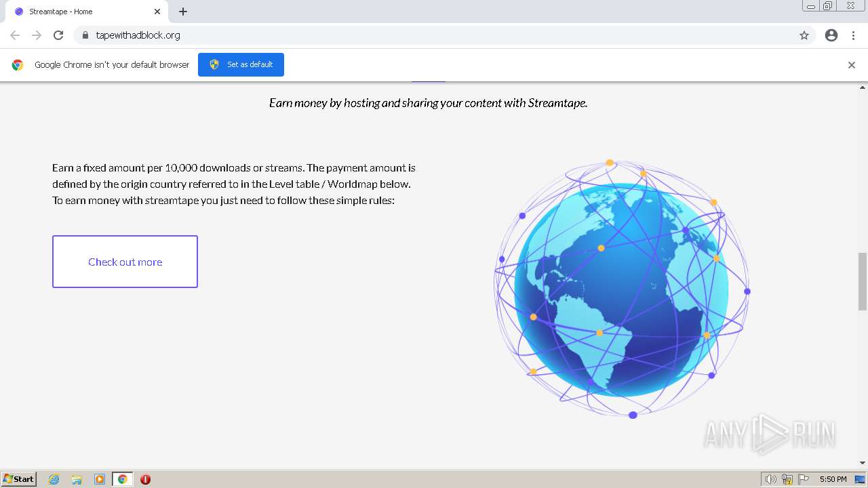Click the network tray icon
Viewport: 868px width, 488px height.
[x=787, y=479]
